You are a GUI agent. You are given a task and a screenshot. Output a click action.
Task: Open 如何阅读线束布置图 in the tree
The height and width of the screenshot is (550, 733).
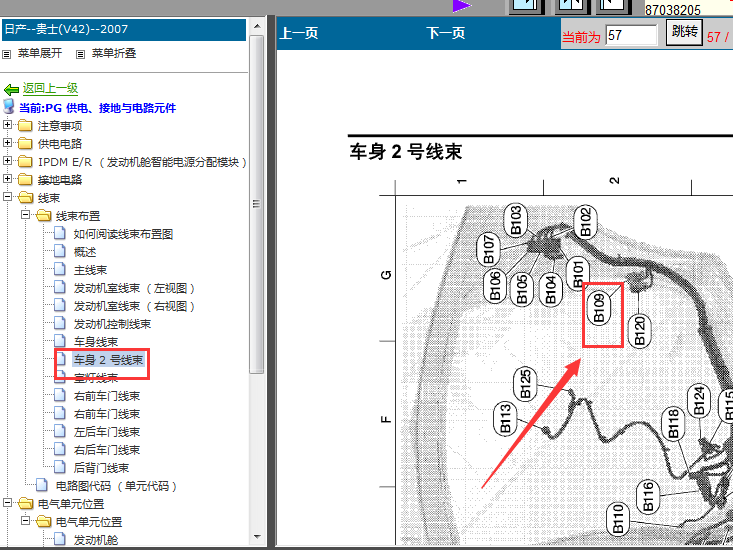pyautogui.click(x=123, y=234)
